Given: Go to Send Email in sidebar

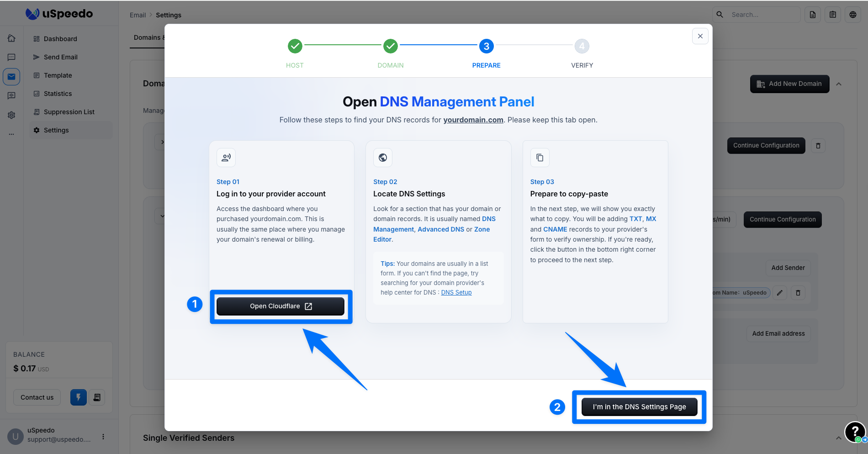Looking at the screenshot, I should click(x=71, y=57).
